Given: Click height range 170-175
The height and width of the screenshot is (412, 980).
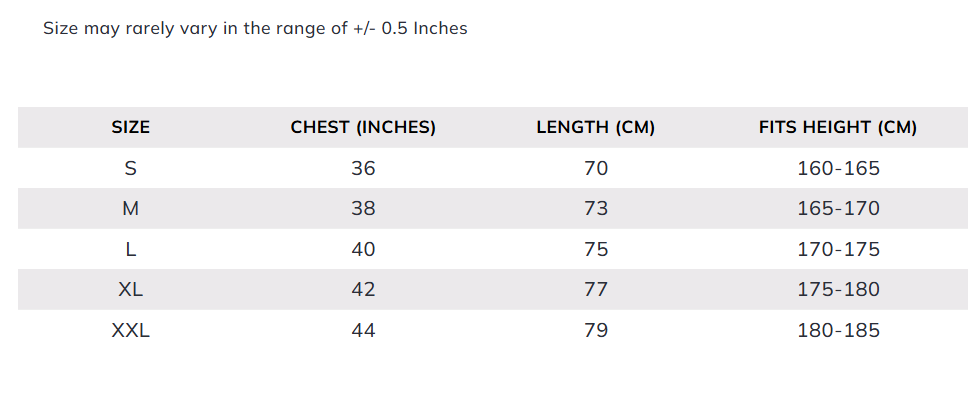Looking at the screenshot, I should (838, 249).
